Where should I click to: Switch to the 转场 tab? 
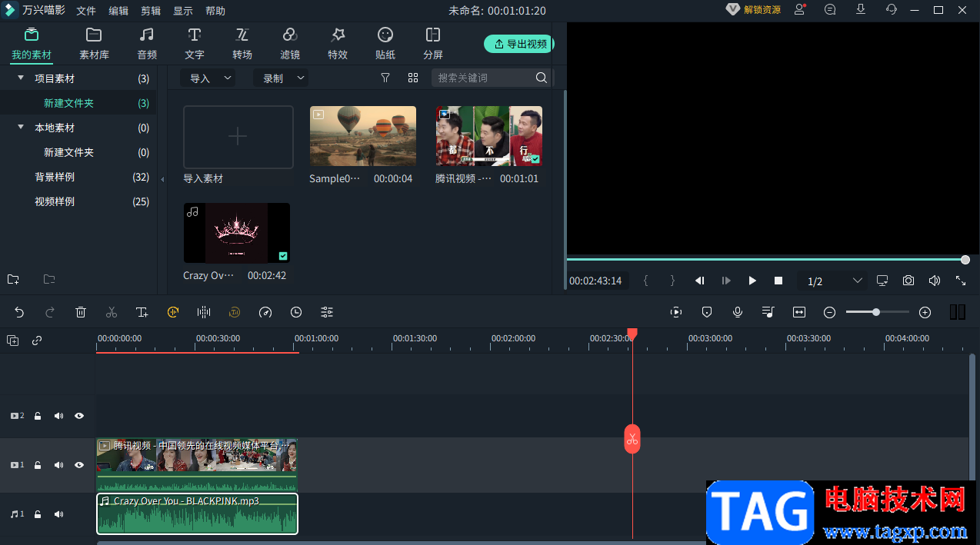pos(242,44)
